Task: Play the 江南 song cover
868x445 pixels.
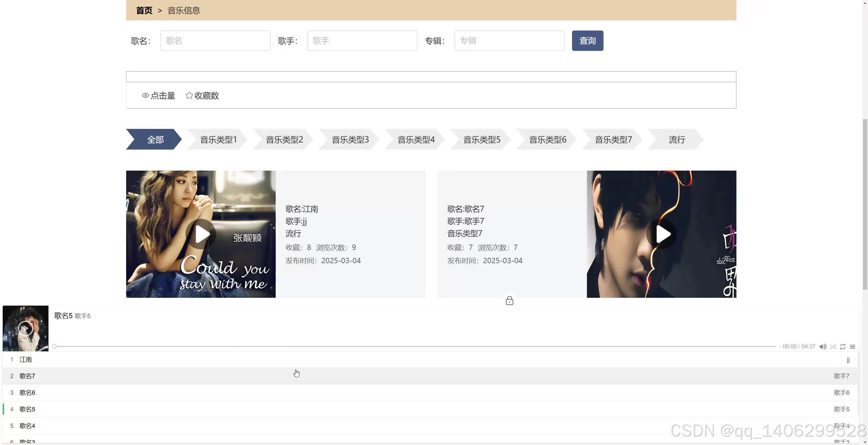Action: click(201, 234)
